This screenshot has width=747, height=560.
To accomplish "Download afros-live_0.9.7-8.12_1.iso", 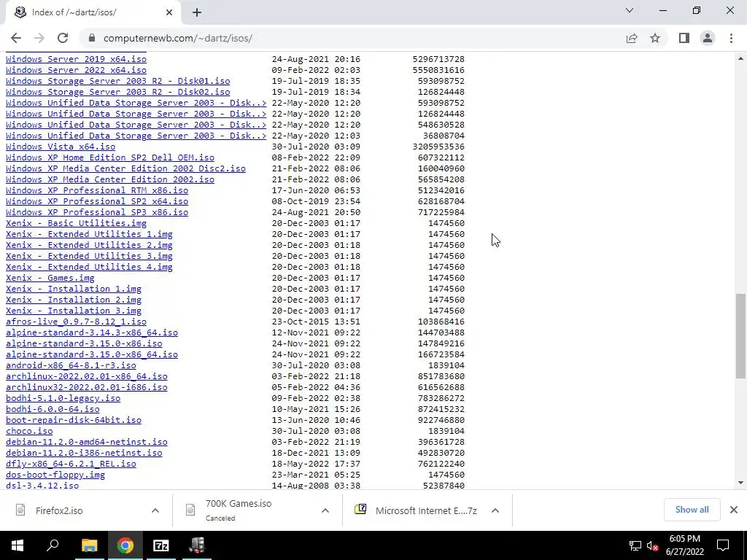I will (76, 322).
